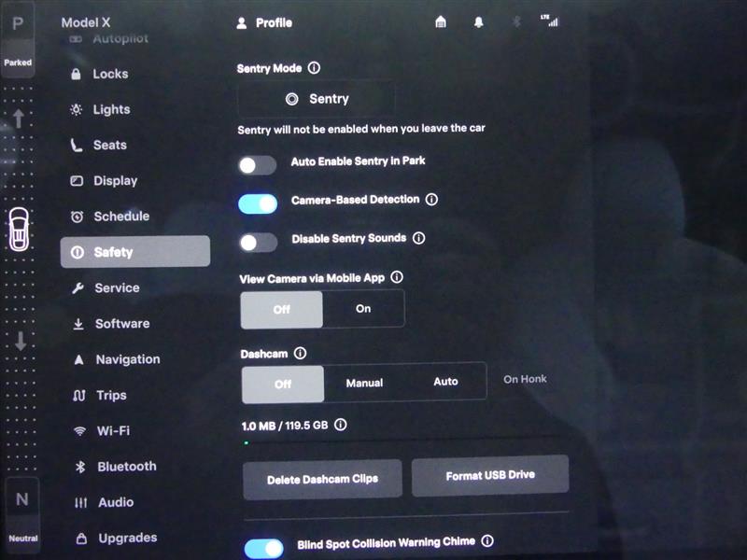Viewport: 747px width, 560px height.
Task: Tap the LTE signal strength icon
Action: 552,21
